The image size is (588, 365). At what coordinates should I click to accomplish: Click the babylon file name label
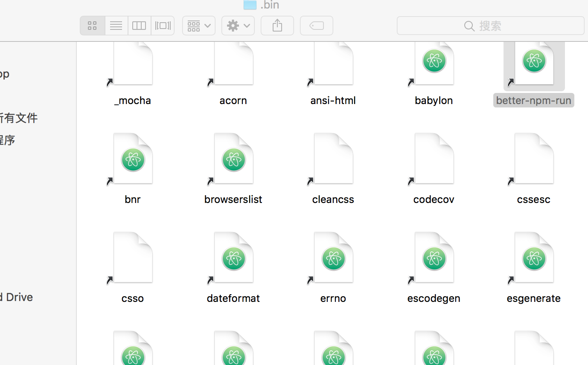[x=434, y=100]
